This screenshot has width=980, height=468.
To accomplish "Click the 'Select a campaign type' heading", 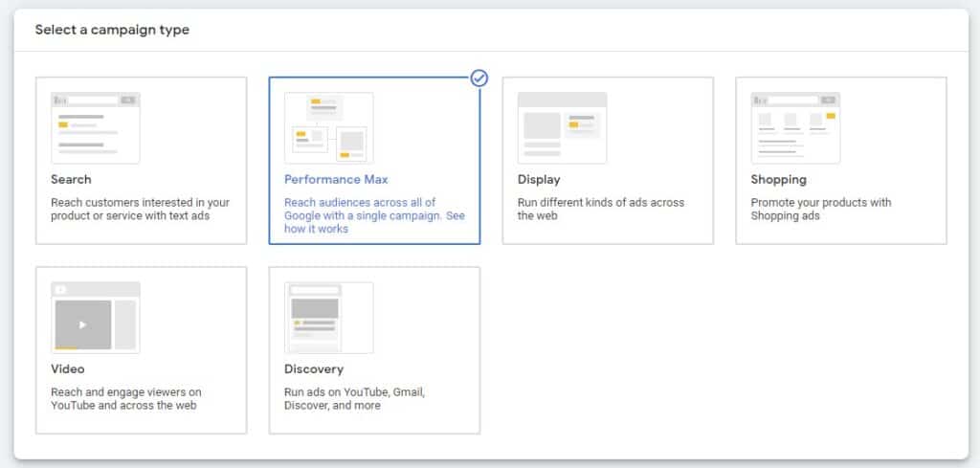I will (112, 30).
